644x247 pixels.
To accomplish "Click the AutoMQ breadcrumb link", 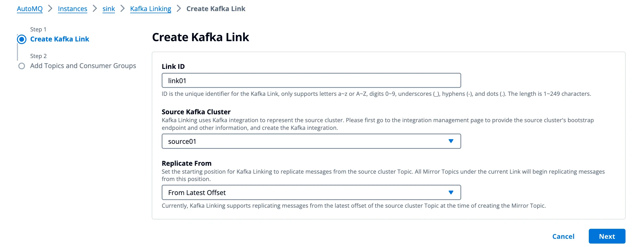I will (29, 8).
